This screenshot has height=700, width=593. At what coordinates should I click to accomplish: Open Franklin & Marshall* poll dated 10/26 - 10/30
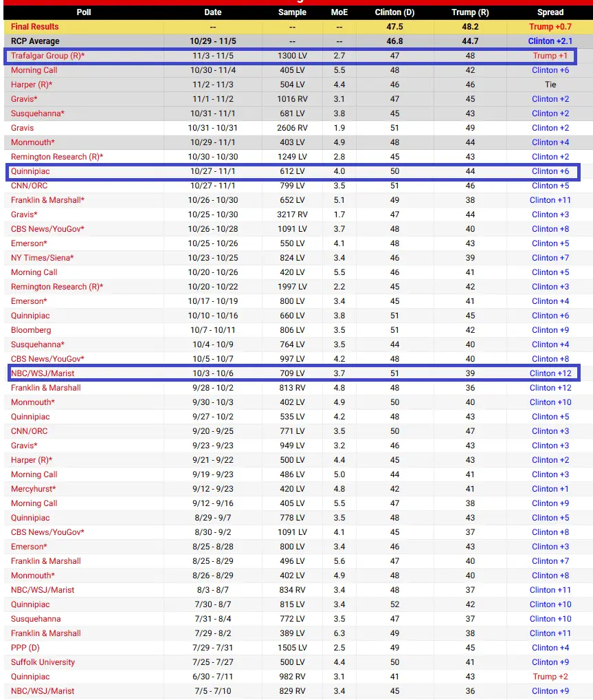coord(47,200)
